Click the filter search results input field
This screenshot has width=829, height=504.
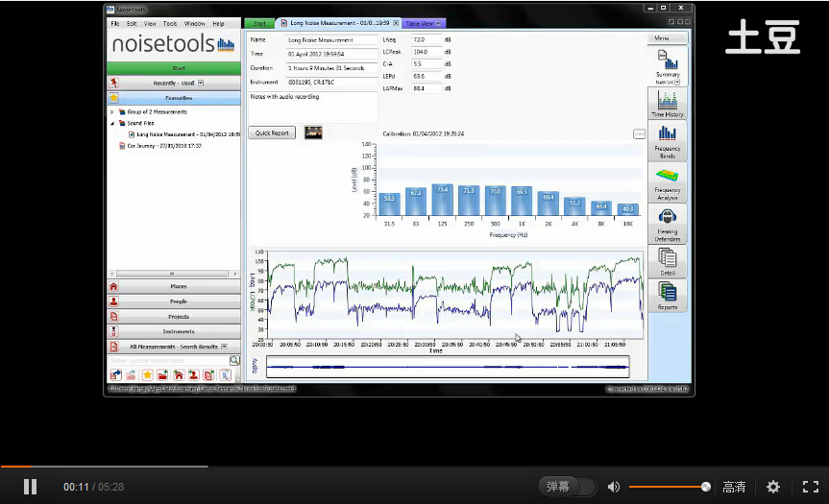168,360
